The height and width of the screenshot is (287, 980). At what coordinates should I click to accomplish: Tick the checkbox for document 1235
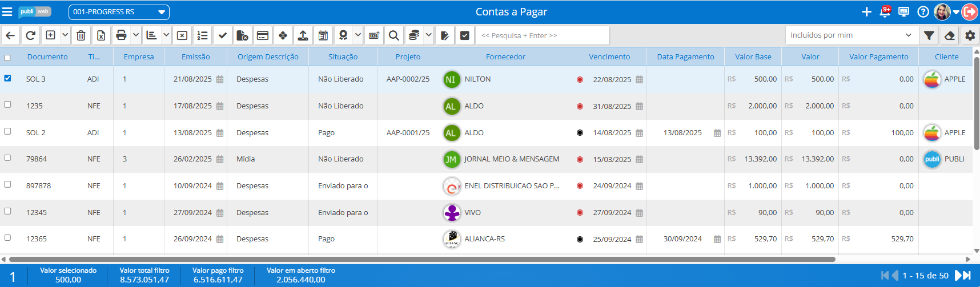[7, 104]
